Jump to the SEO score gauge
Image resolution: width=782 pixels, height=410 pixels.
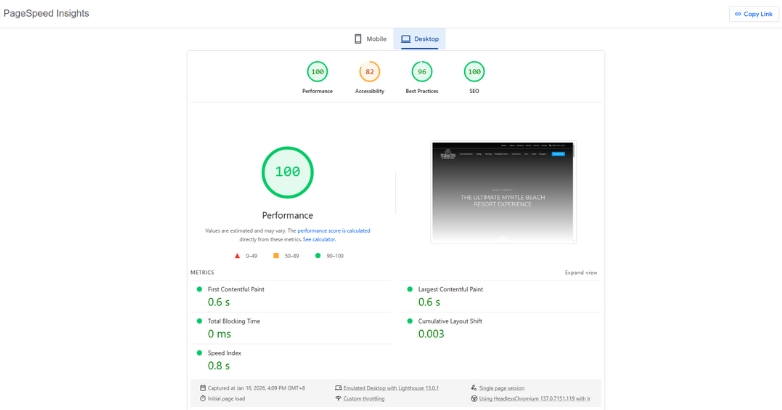(474, 72)
